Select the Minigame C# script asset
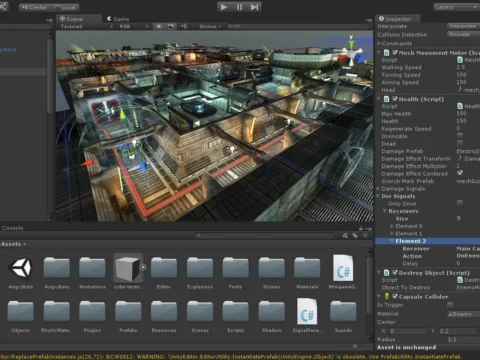 point(343,271)
